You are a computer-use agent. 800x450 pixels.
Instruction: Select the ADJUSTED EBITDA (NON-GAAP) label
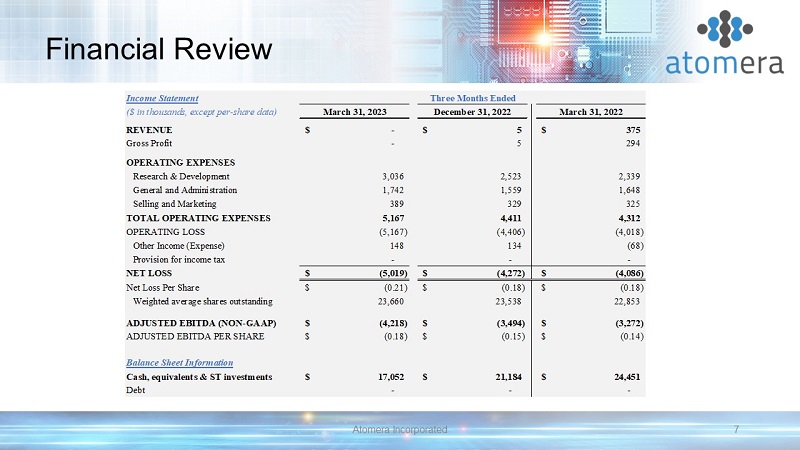point(201,322)
